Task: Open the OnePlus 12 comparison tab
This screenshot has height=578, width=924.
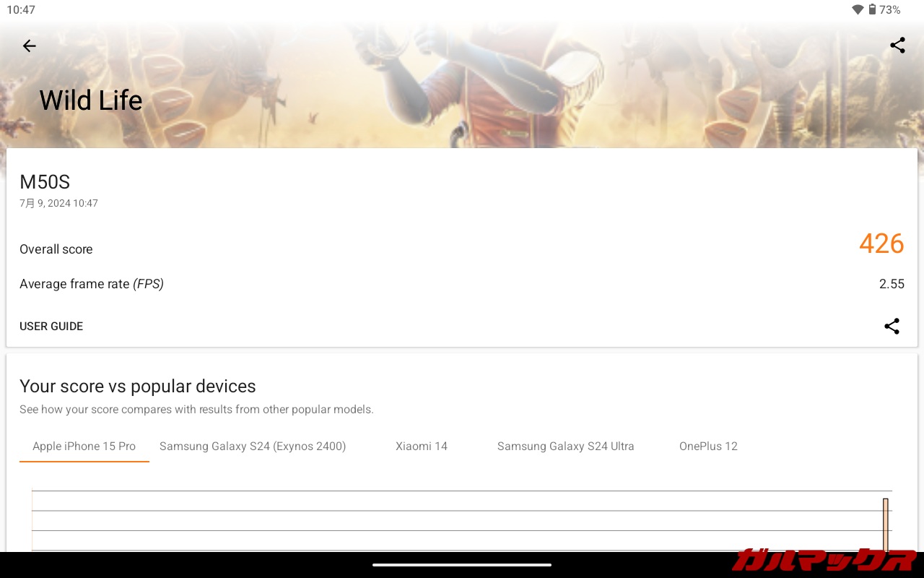Action: [x=708, y=447]
